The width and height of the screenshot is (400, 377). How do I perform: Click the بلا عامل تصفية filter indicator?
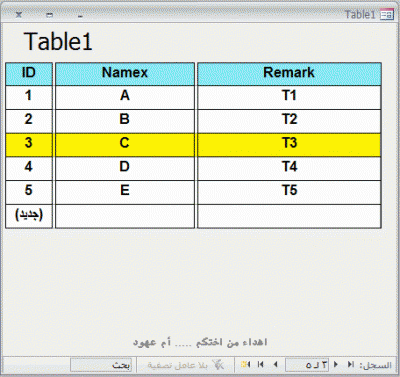pyautogui.click(x=178, y=365)
